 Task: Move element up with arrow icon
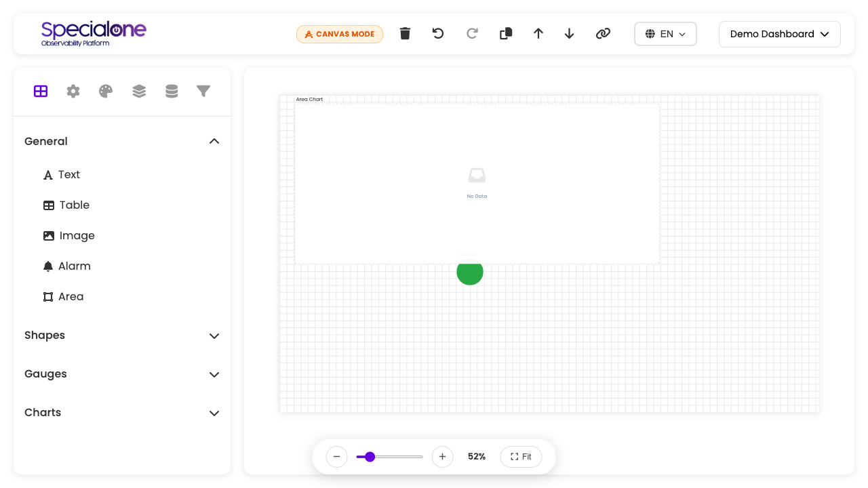[538, 33]
